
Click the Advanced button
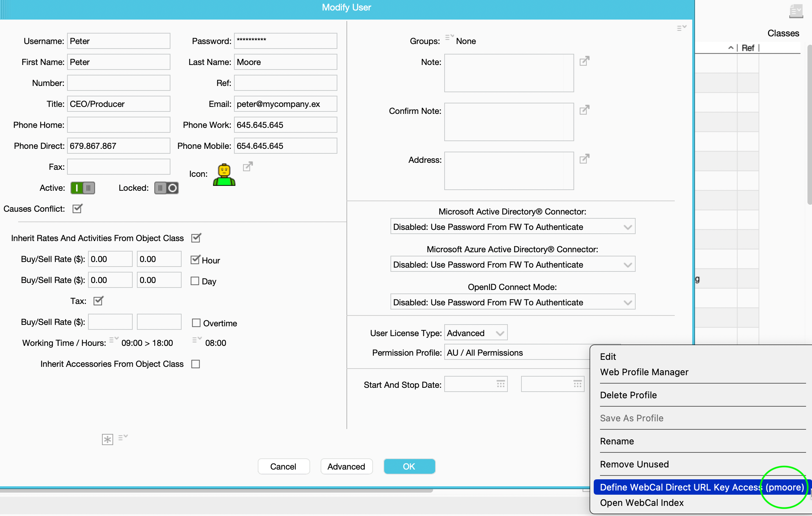346,466
